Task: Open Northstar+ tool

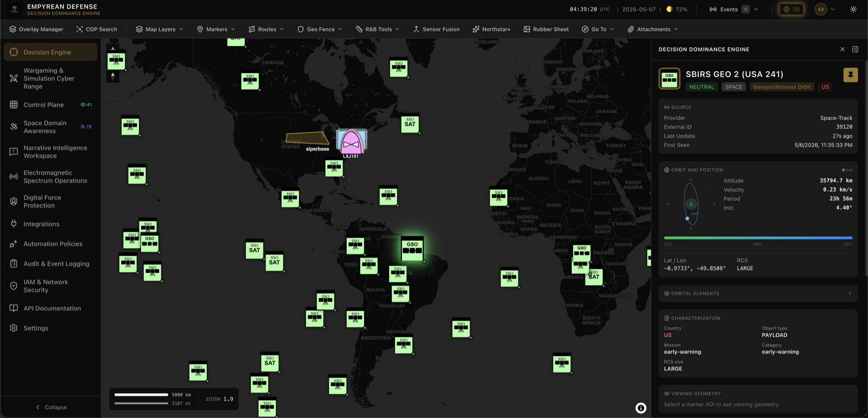Action: click(492, 29)
